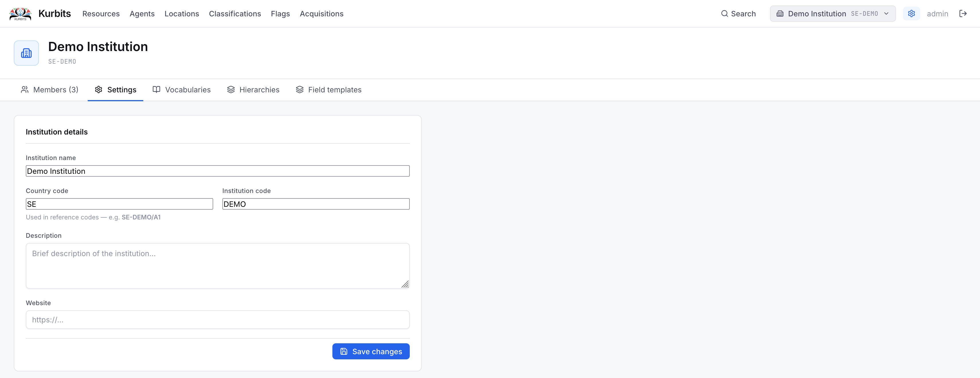Screen dimensions: 980x378
Task: Click the logout arrow icon
Action: pos(963,14)
